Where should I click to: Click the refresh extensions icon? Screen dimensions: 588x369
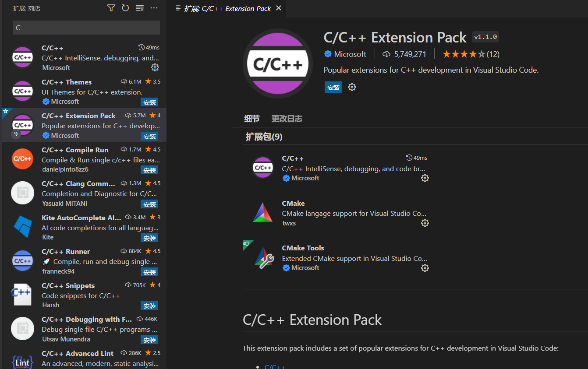[x=125, y=8]
